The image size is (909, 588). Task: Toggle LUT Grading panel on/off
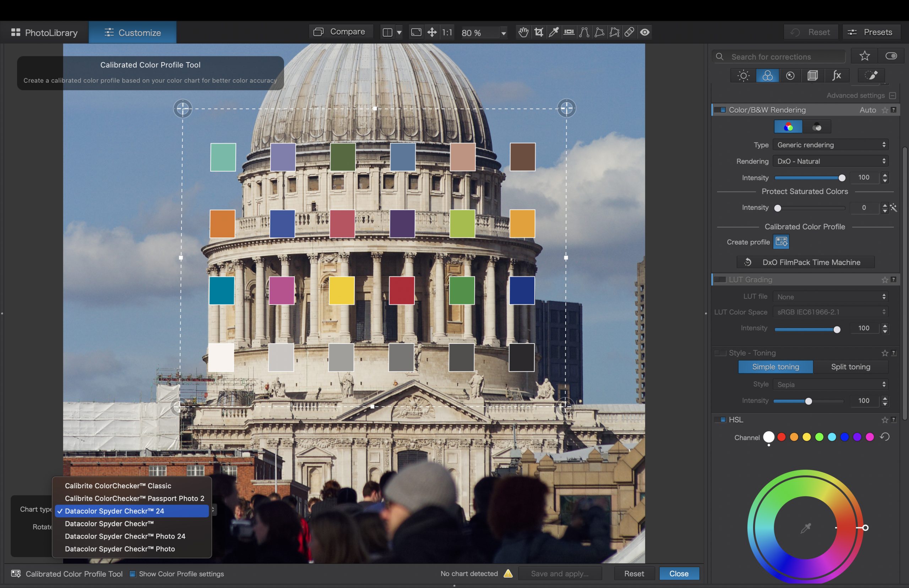pos(721,279)
